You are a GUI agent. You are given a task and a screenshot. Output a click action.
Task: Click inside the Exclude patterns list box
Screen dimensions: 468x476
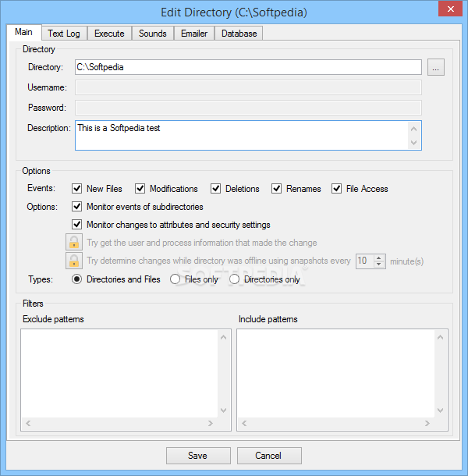pyautogui.click(x=119, y=374)
